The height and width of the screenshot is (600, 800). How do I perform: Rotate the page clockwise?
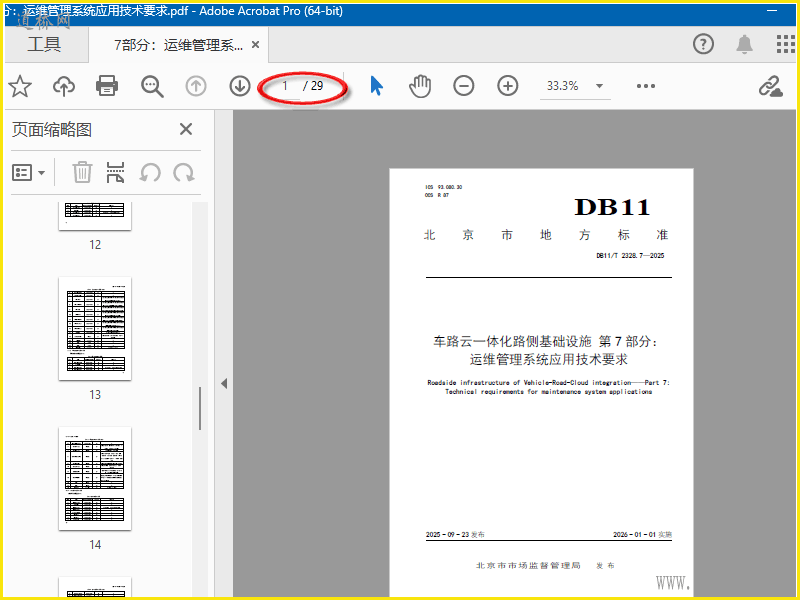184,172
